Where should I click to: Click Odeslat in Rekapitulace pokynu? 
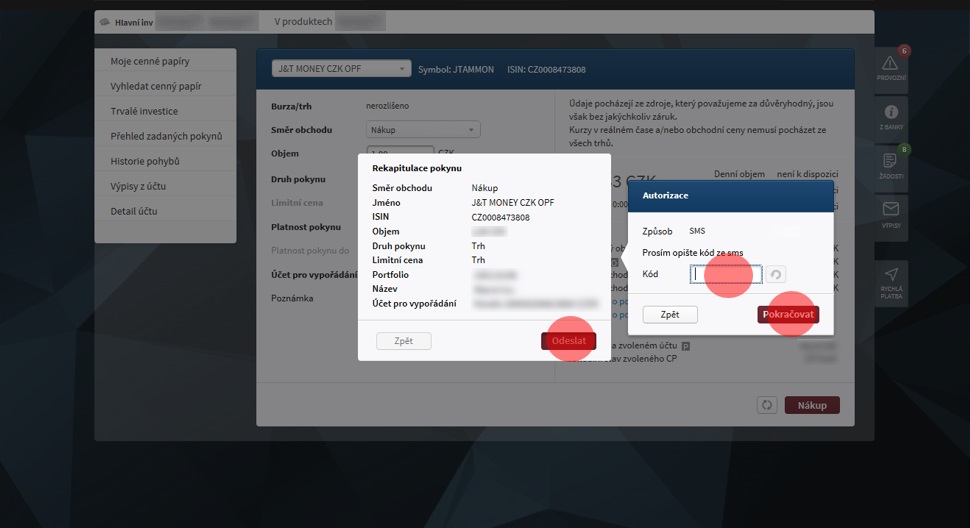(x=569, y=341)
